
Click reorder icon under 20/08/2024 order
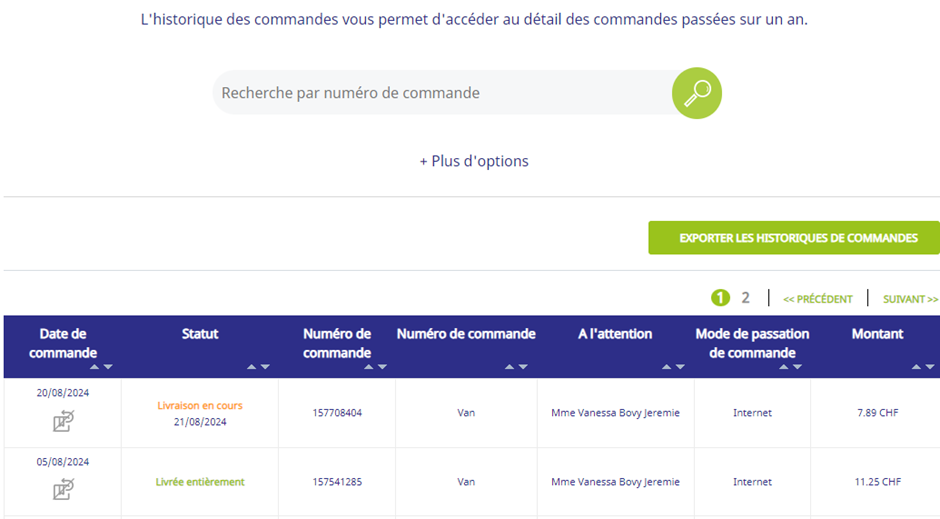point(63,421)
